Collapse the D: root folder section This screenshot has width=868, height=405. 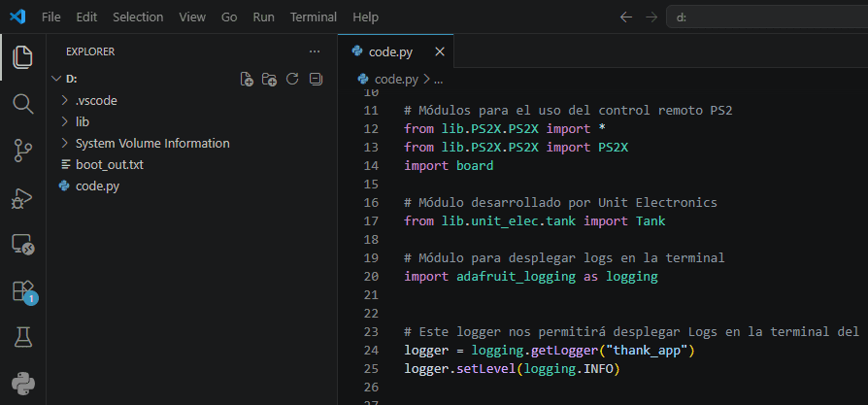pyautogui.click(x=56, y=80)
